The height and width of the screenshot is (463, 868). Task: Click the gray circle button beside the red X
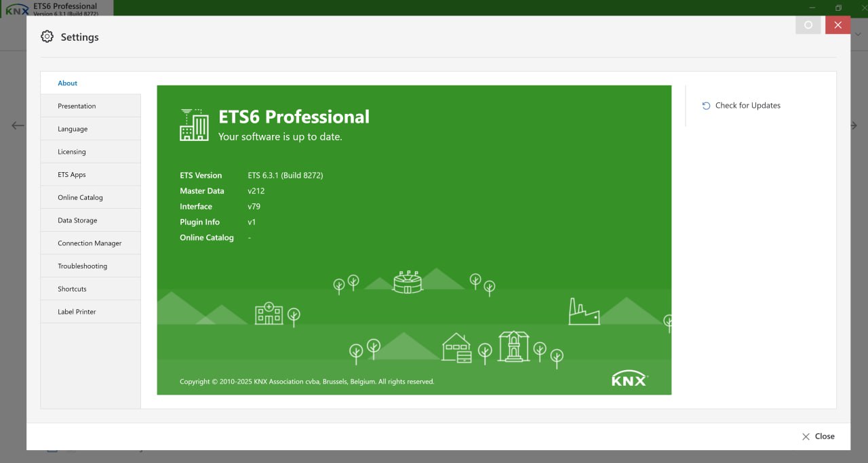tap(808, 25)
